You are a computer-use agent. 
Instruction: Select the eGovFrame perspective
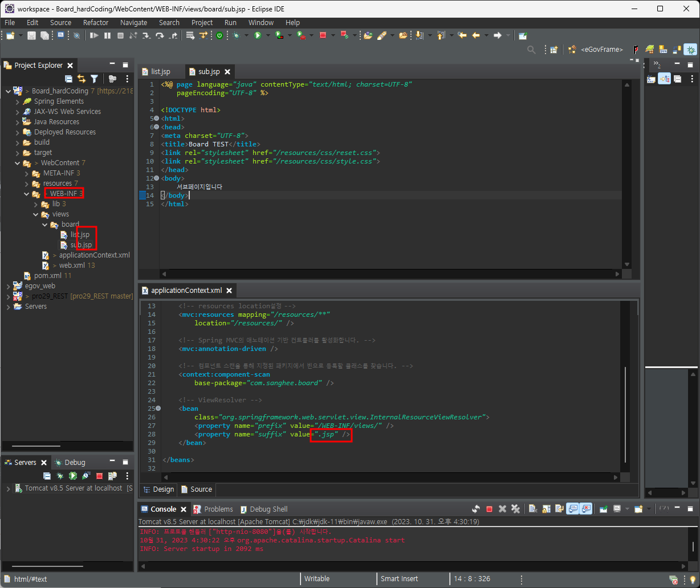[595, 50]
